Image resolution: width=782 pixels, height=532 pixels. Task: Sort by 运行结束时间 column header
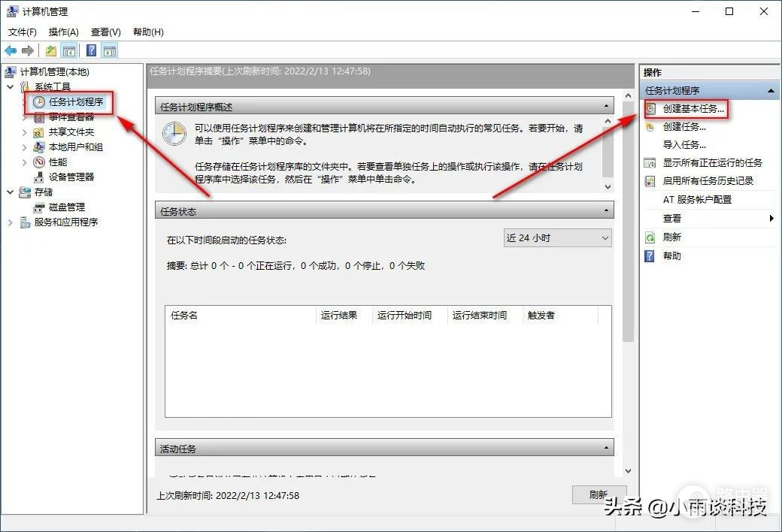(x=485, y=315)
